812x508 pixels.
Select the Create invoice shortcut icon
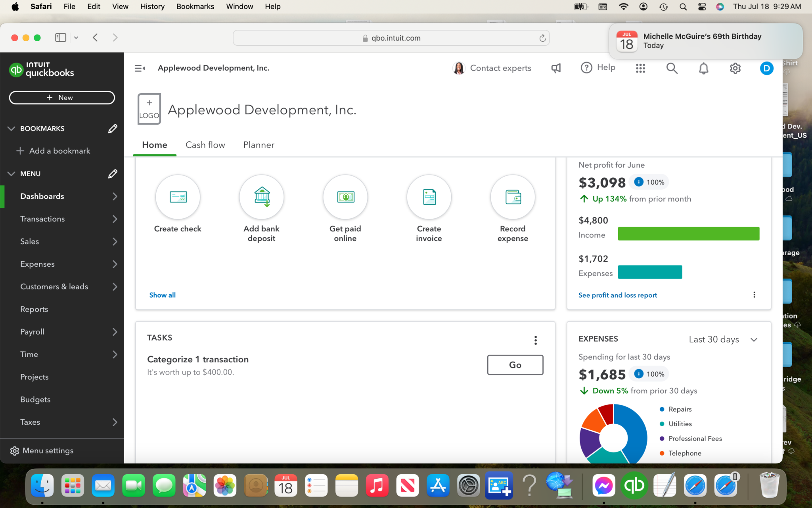429,197
